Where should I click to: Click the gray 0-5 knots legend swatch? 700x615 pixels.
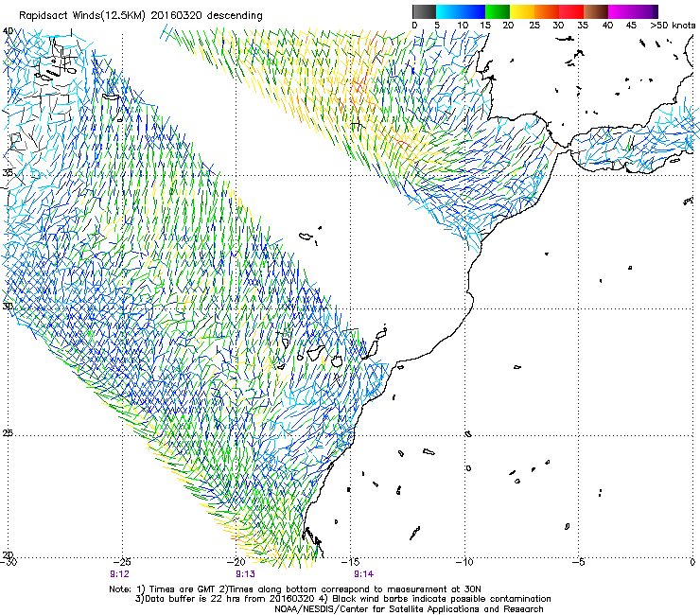click(x=424, y=11)
